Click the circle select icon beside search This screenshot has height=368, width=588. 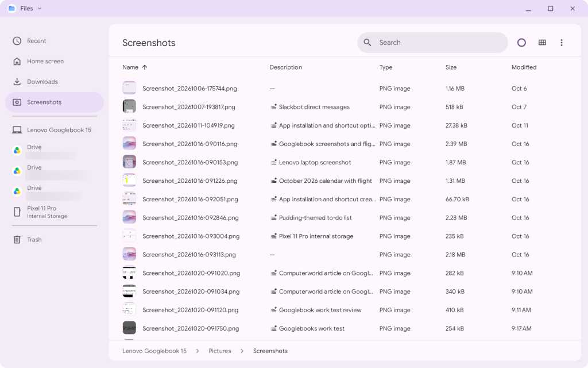[521, 43]
